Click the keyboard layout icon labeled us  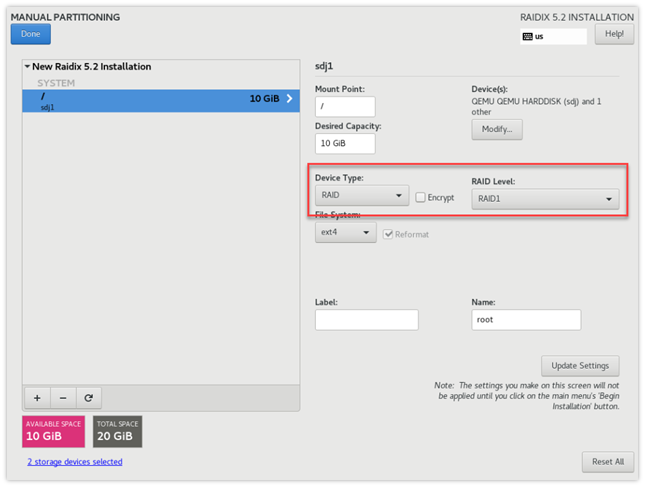528,36
